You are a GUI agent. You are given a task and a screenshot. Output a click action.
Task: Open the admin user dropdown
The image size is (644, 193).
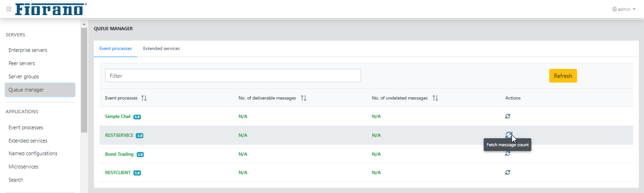[x=624, y=9]
